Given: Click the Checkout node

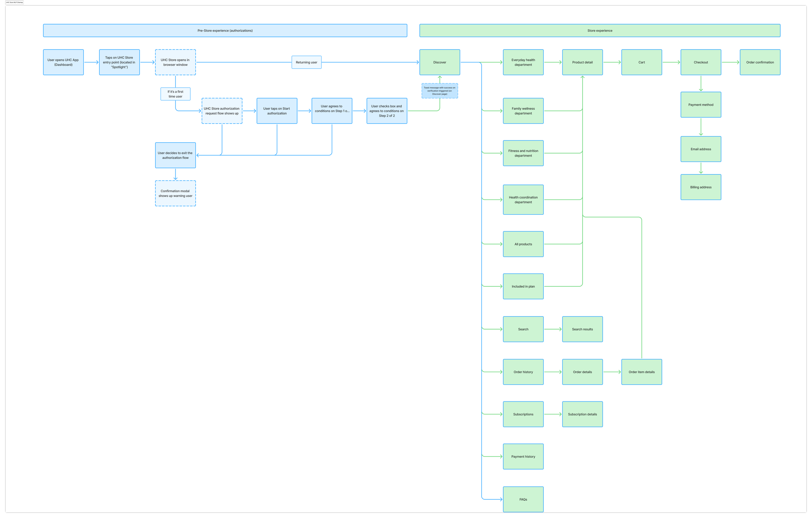Looking at the screenshot, I should [x=700, y=62].
